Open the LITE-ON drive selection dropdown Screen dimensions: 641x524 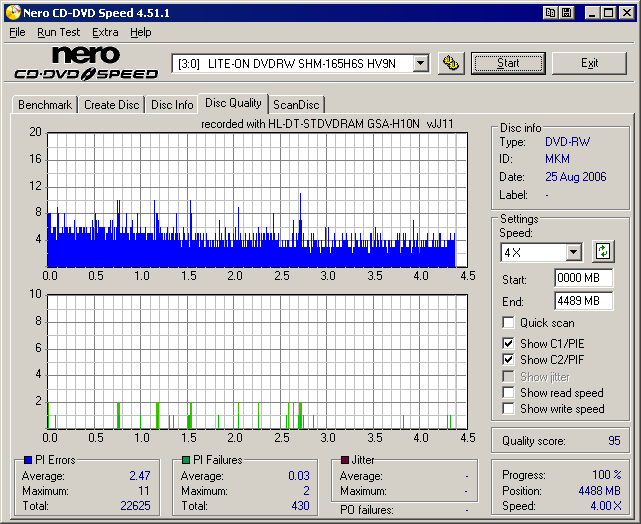point(420,63)
